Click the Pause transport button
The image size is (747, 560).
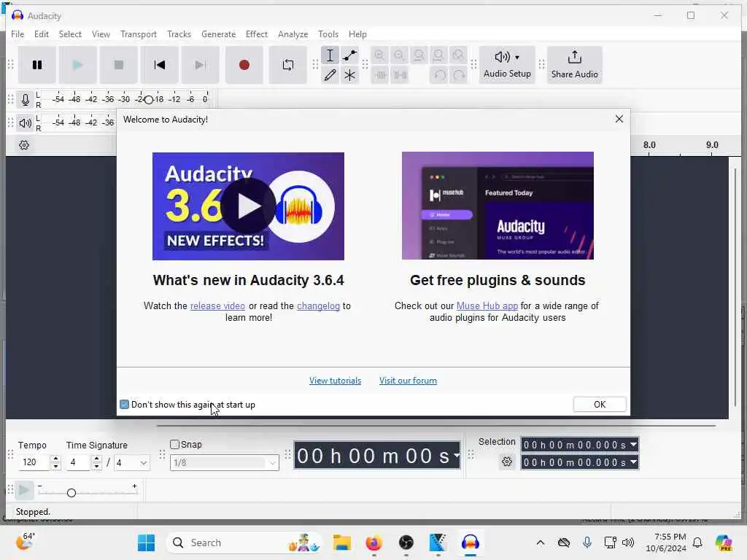[37, 65]
